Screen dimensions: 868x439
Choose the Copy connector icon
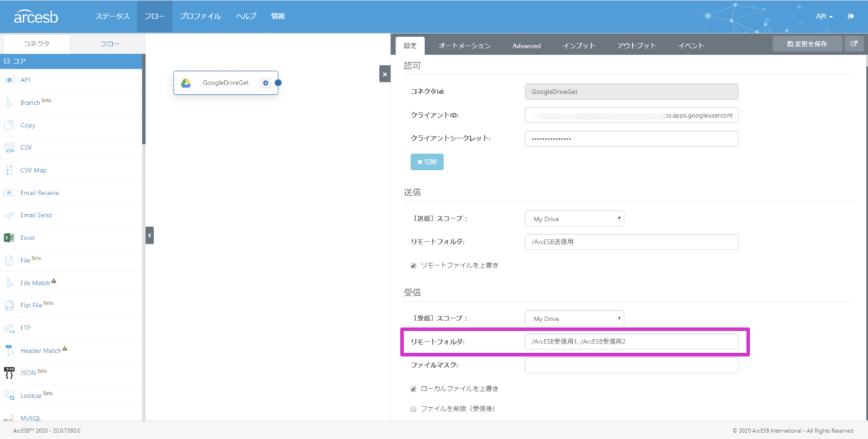(x=9, y=125)
